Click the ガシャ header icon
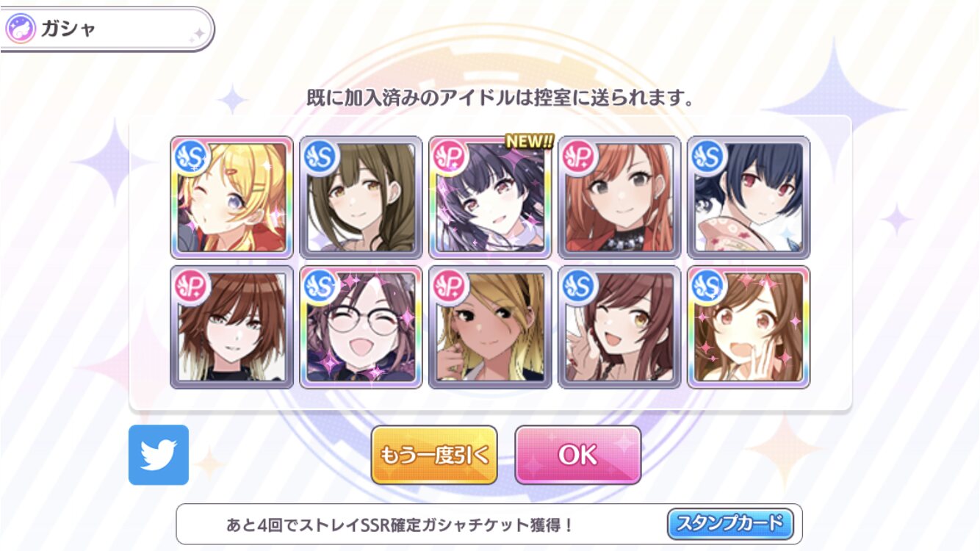Viewport: 980px width, 551px height. pyautogui.click(x=20, y=29)
